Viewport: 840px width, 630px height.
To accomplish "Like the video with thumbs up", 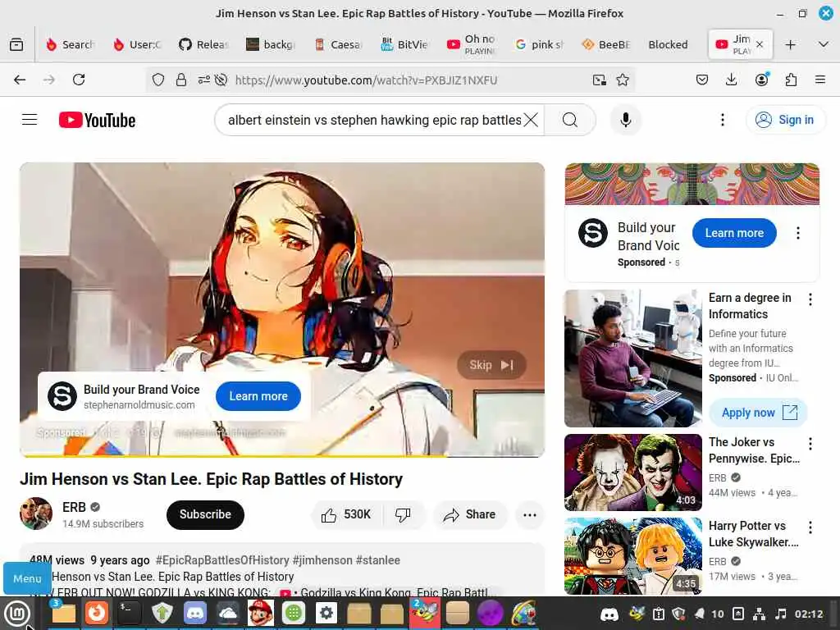I will tap(347, 515).
